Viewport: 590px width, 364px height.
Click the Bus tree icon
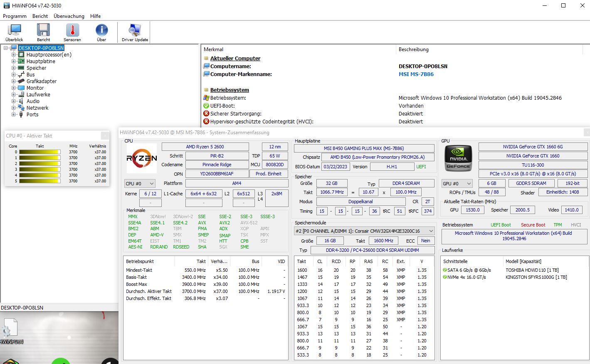[21, 74]
